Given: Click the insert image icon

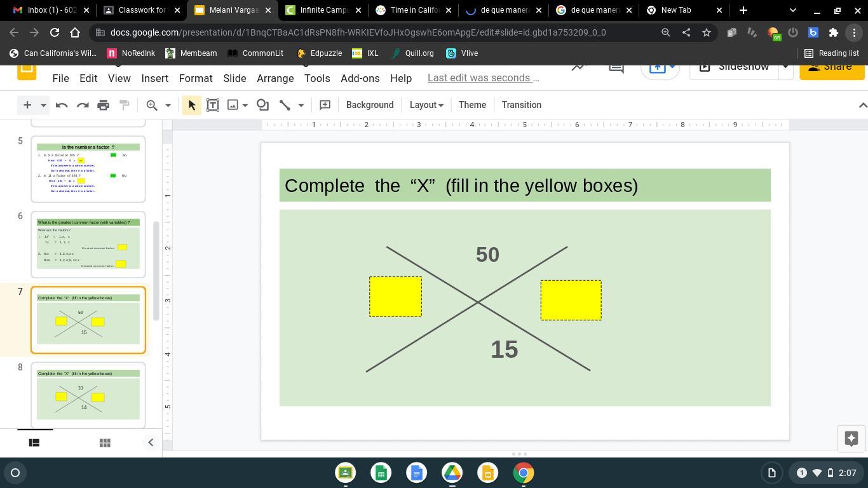Looking at the screenshot, I should (233, 105).
